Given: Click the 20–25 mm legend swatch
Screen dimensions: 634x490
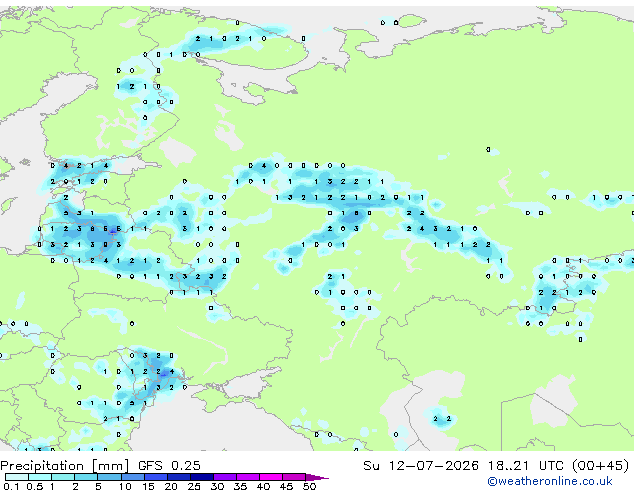Looking at the screenshot, I should click(x=179, y=477).
